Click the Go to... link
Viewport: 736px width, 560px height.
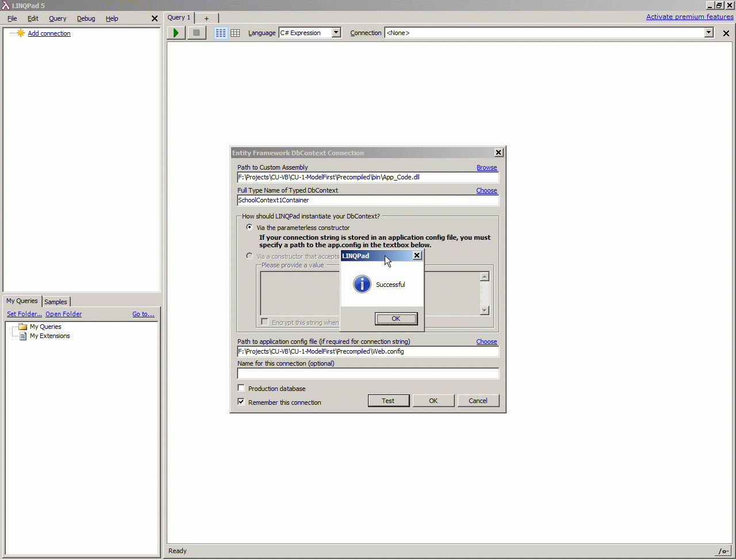point(144,314)
